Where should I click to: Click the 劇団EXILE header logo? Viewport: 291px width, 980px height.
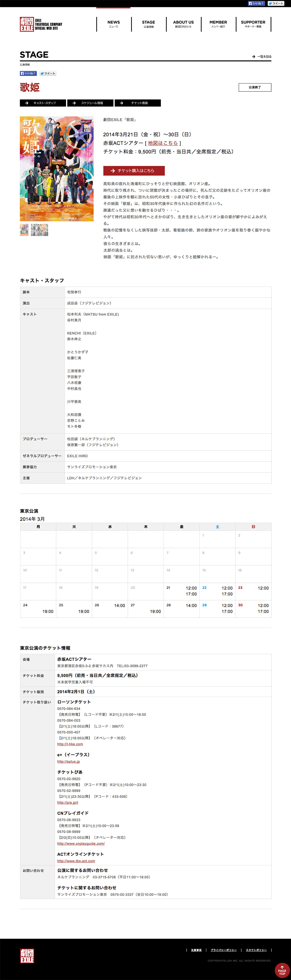click(41, 24)
